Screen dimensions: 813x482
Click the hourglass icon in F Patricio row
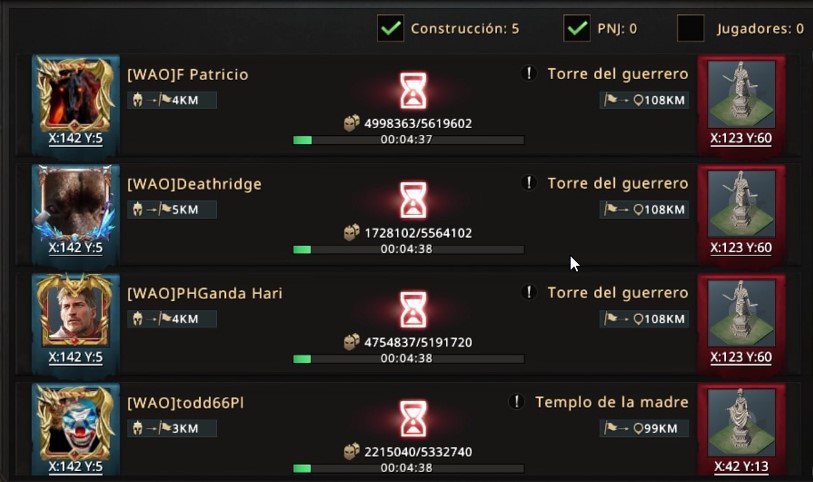[413, 91]
